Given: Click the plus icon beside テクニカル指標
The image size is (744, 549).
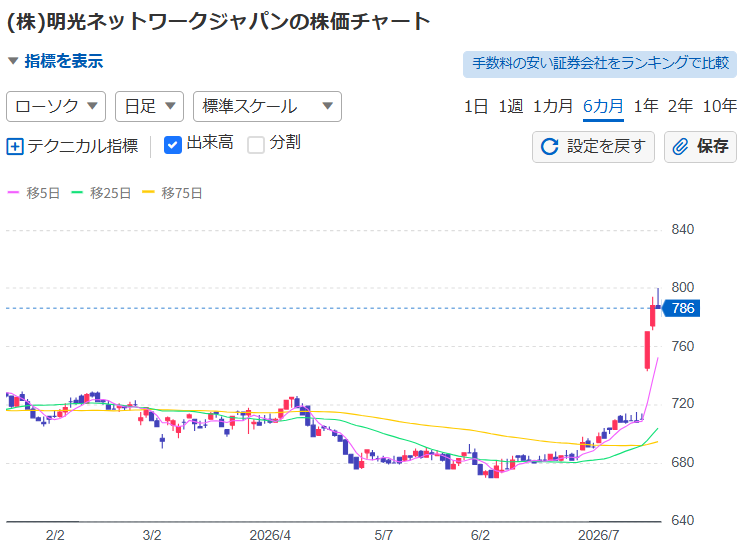Looking at the screenshot, I should pyautogui.click(x=15, y=146).
